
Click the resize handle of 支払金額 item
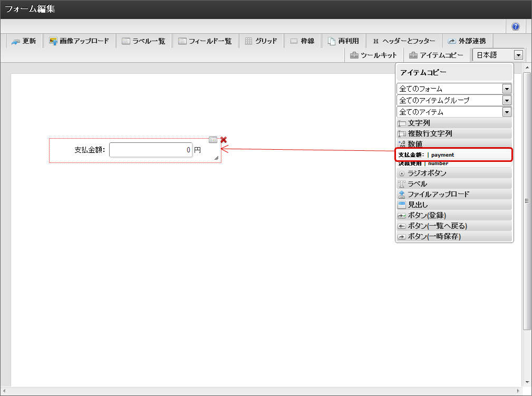(217, 158)
